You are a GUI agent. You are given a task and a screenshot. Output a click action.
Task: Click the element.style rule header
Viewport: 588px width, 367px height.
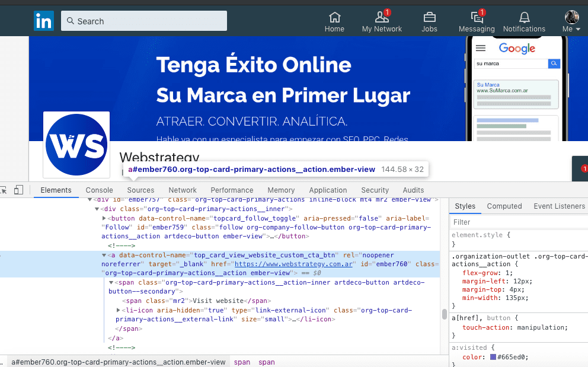(x=481, y=235)
